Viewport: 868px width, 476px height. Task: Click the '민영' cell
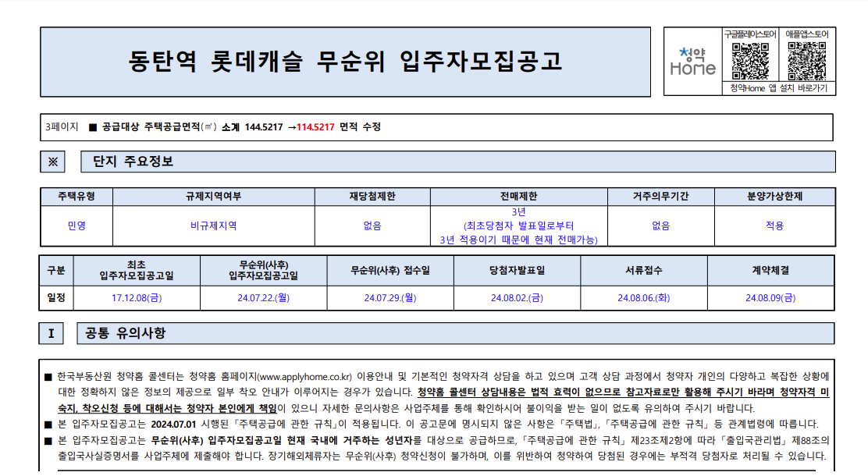pyautogui.click(x=76, y=226)
